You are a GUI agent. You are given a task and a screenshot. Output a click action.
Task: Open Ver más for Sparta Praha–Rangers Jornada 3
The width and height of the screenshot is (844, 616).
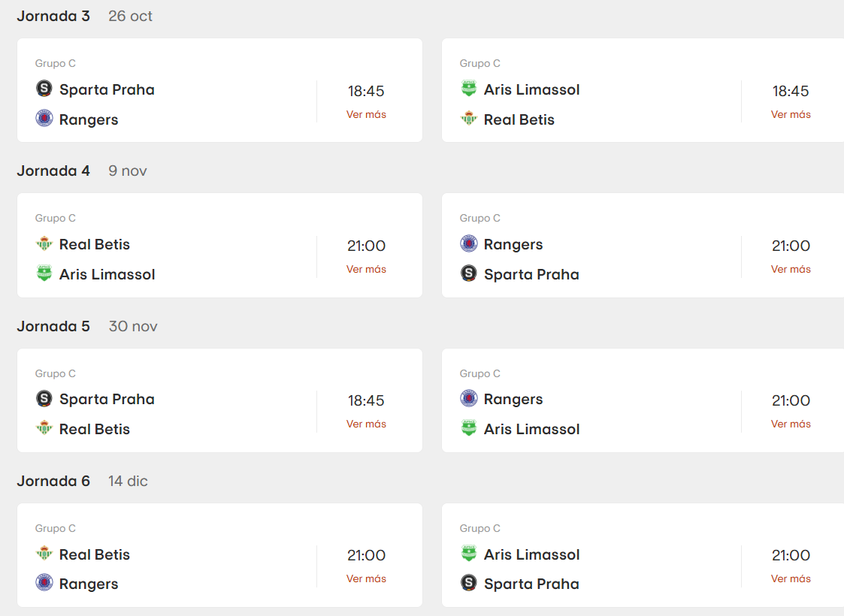(366, 114)
